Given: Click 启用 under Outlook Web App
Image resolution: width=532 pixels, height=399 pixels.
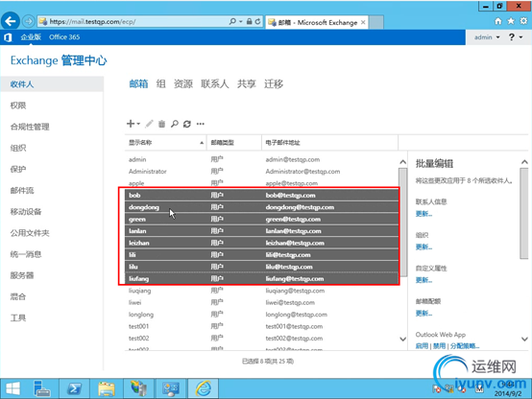Looking at the screenshot, I should click(x=422, y=346).
